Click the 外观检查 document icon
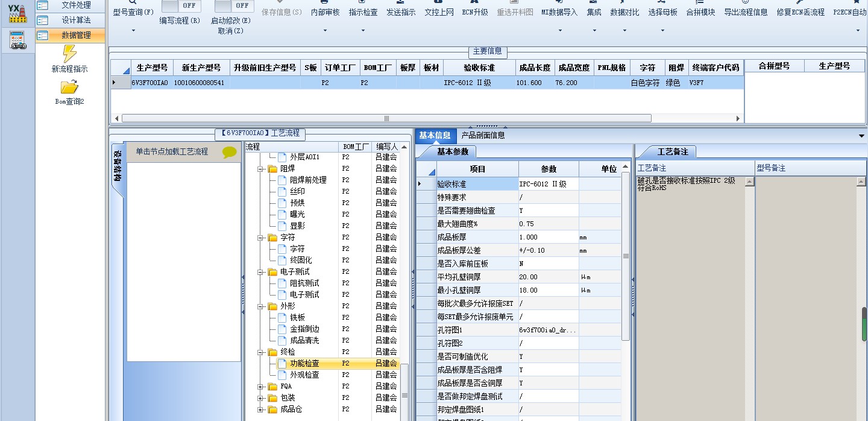 pos(282,375)
